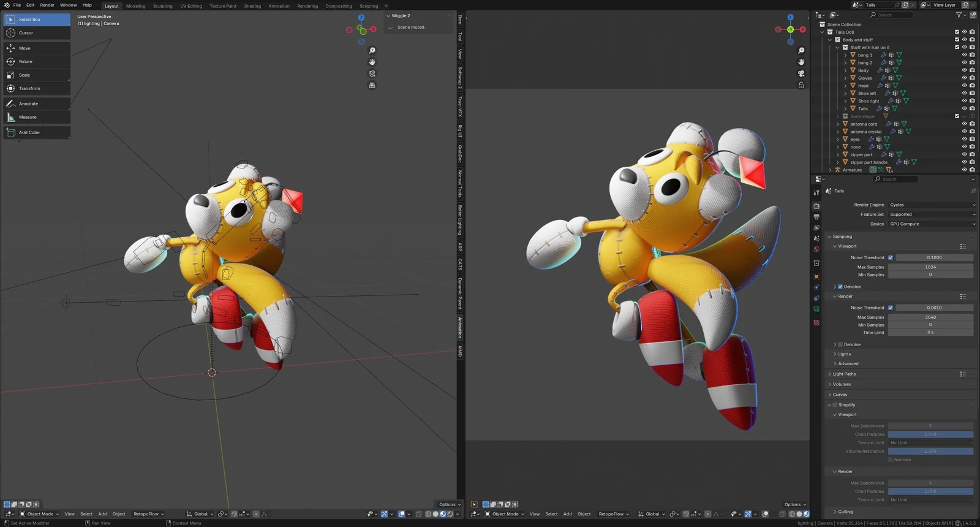Open the Tool properties tab icon

pyautogui.click(x=816, y=192)
